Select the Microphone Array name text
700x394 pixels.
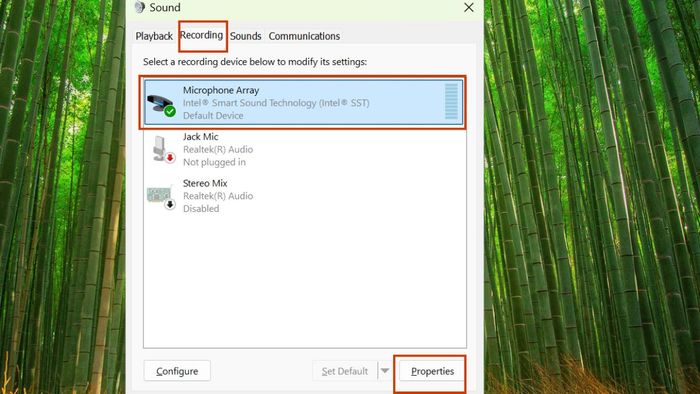point(221,90)
